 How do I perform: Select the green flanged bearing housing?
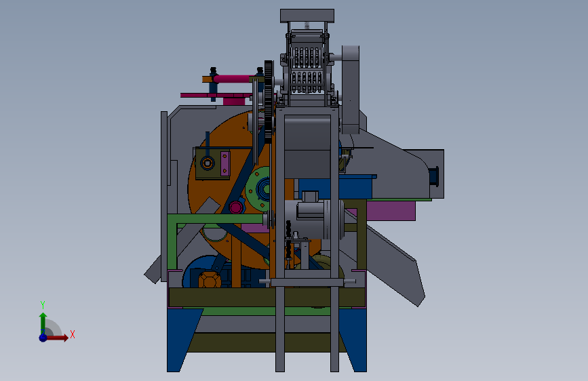click(x=258, y=188)
